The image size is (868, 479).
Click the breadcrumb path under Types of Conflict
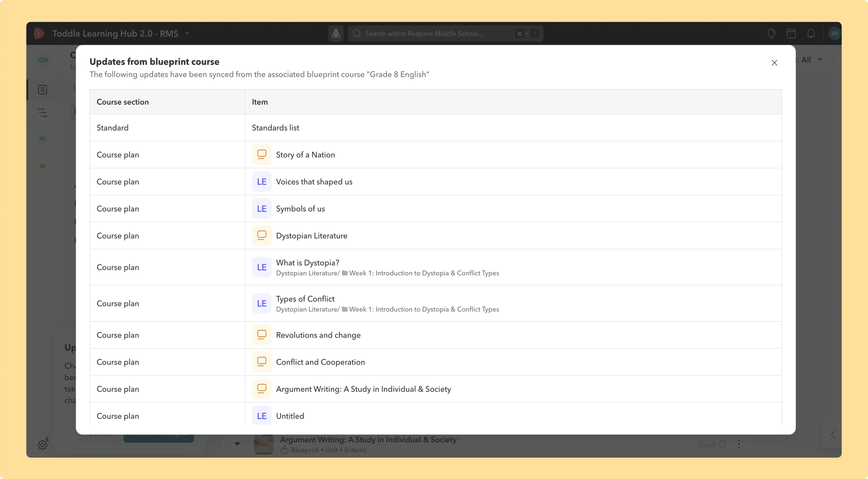[388, 309]
